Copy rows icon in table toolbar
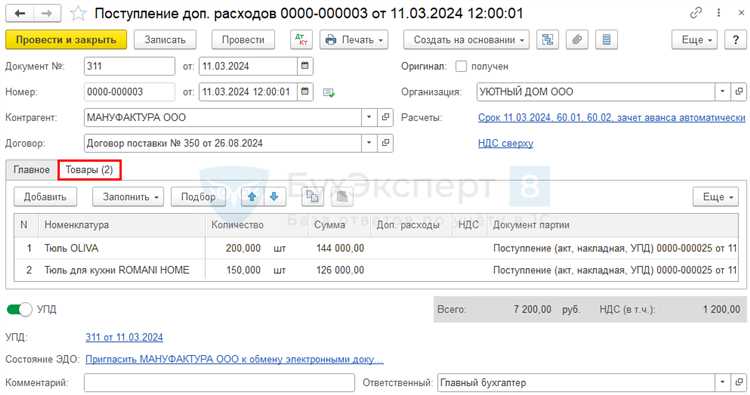The height and width of the screenshot is (395, 750). [x=312, y=197]
